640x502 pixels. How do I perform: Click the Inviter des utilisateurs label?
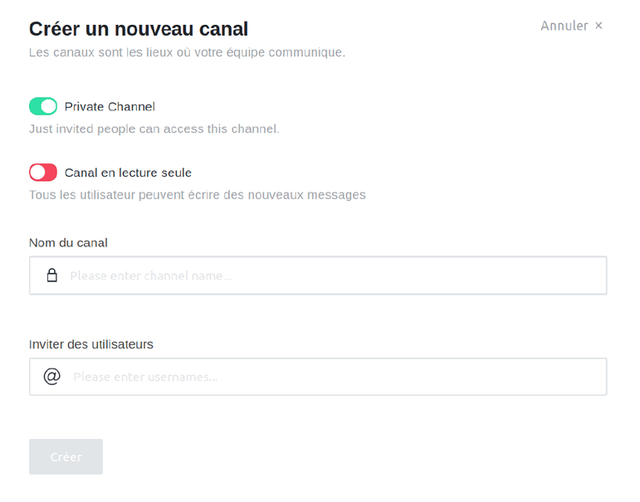(91, 344)
